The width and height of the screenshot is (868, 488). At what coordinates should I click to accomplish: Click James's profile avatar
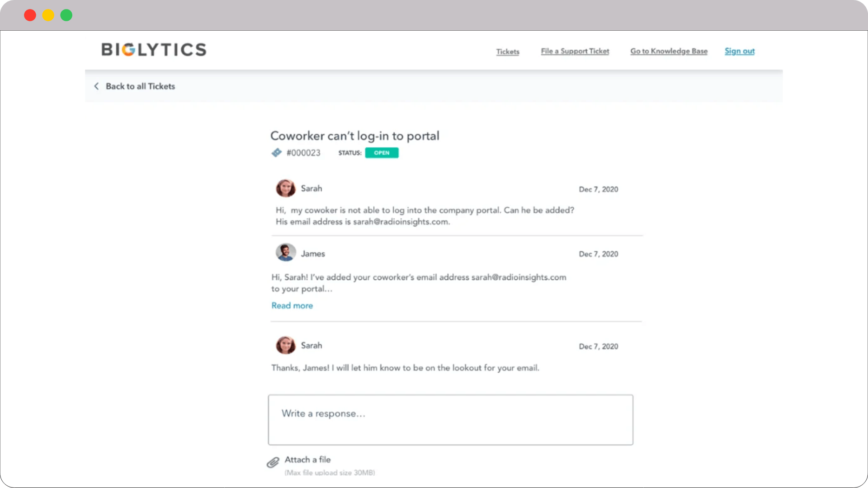coord(285,252)
